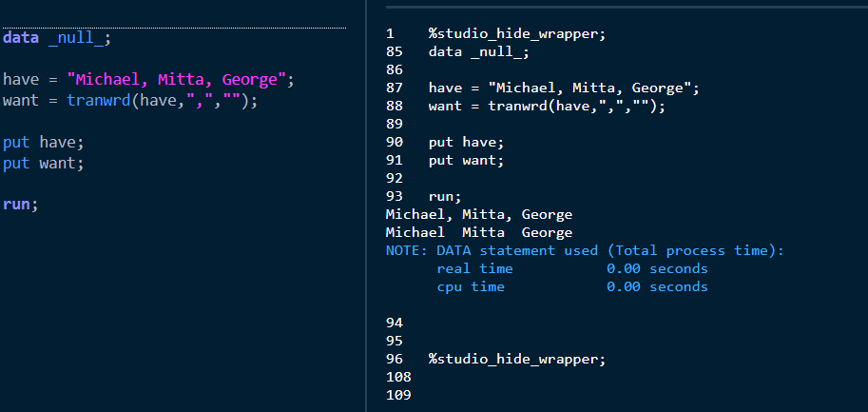Click log line 87 with the have assignment
The height and width of the screenshot is (412, 868).
(x=564, y=88)
